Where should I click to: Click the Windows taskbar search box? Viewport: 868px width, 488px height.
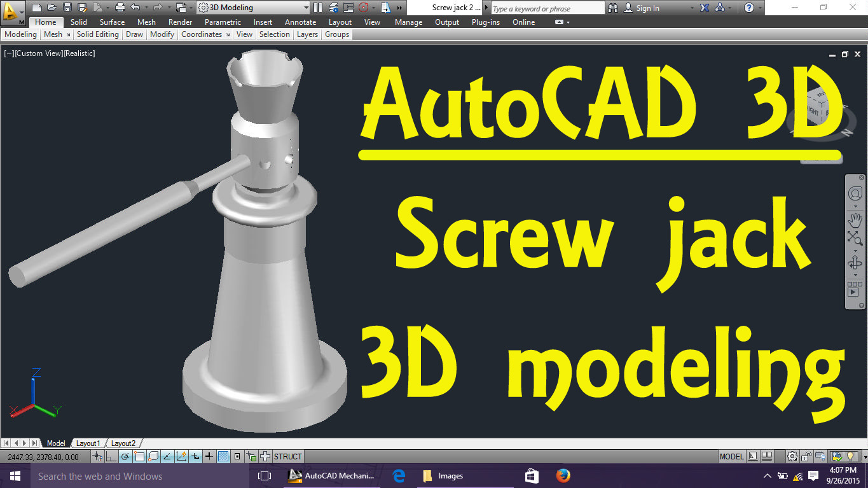(141, 476)
